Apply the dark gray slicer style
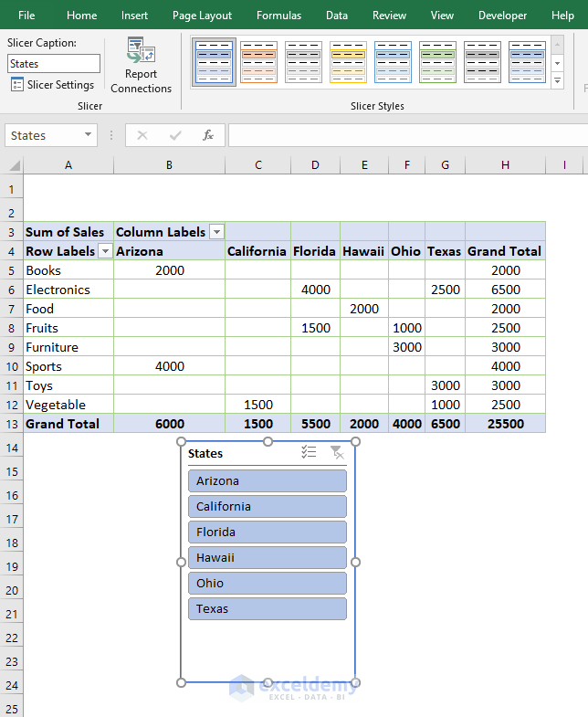The height and width of the screenshot is (717, 588). pos(482,62)
